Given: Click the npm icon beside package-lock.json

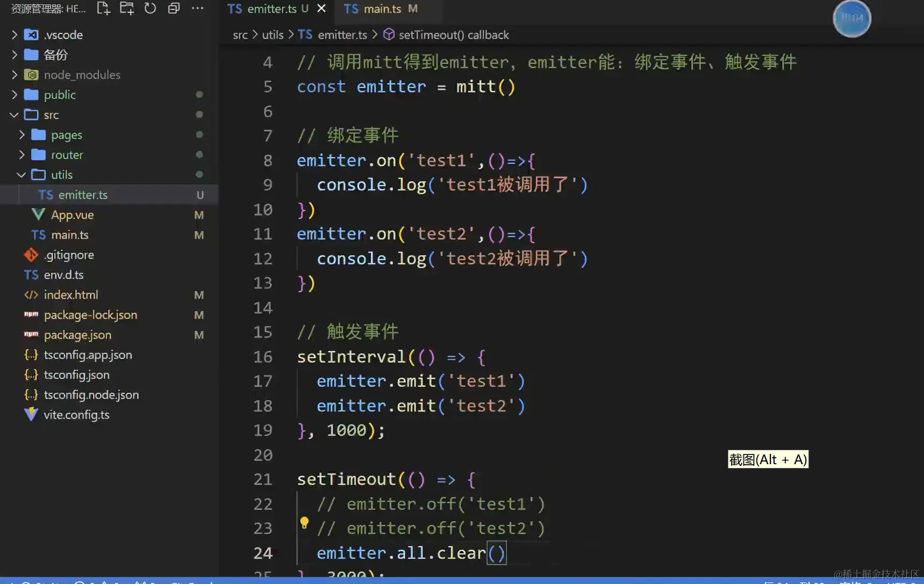Looking at the screenshot, I should point(31,314).
